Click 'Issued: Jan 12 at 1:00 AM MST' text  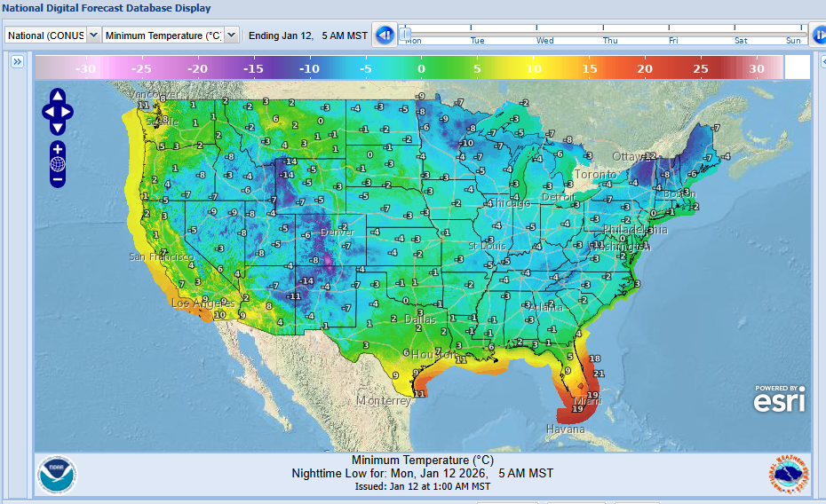423,486
